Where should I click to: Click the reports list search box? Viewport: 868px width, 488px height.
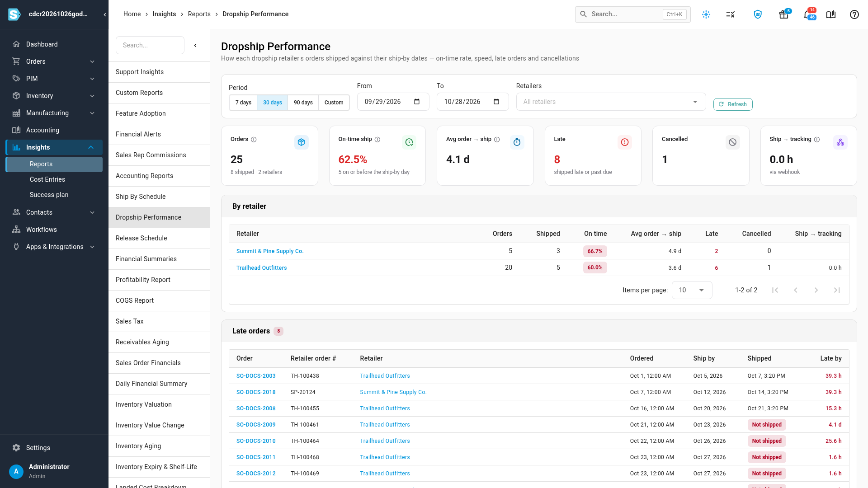[x=150, y=45]
